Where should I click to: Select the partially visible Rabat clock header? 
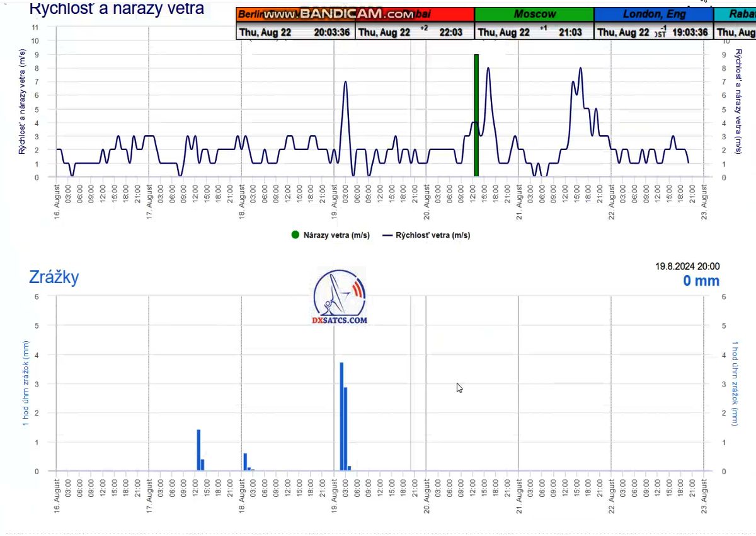(735, 14)
